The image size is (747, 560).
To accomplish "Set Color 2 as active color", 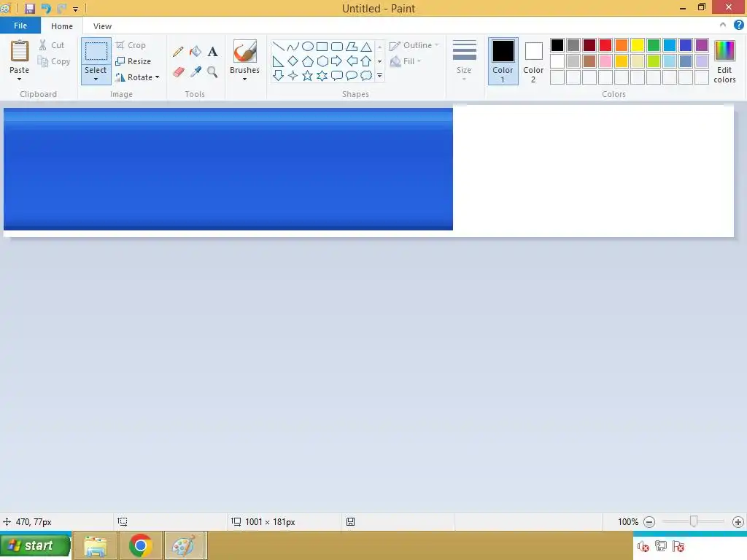I will point(533,61).
